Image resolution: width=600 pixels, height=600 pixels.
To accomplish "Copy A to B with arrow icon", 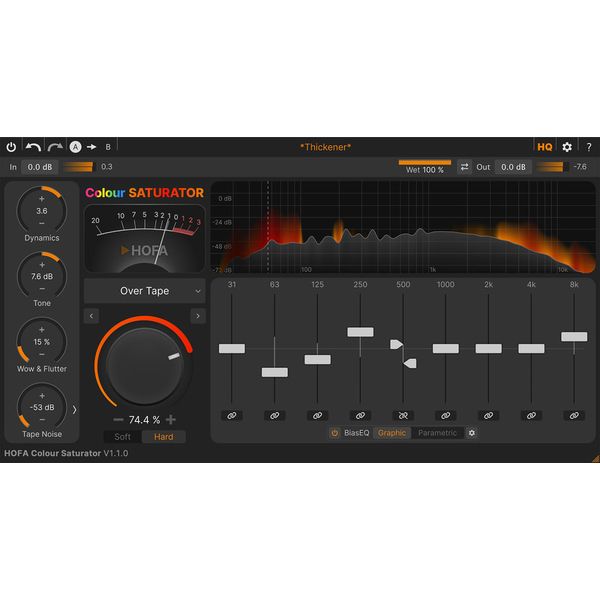I will click(91, 147).
